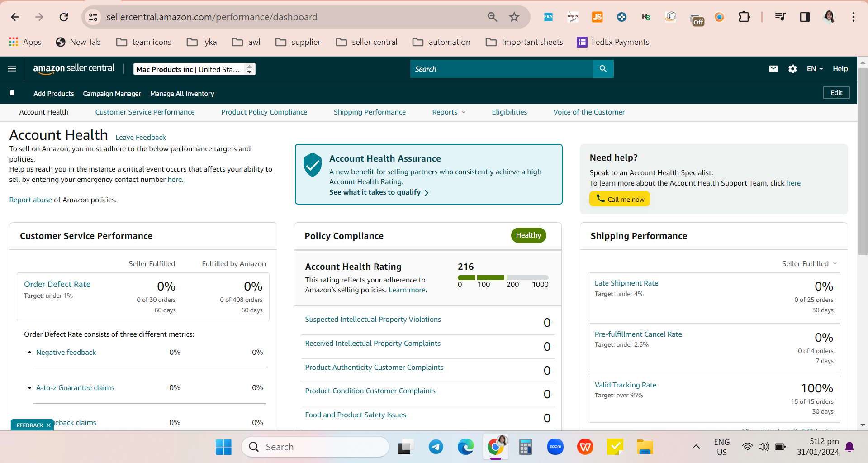Click the Seller Central Search input field

pyautogui.click(x=502, y=69)
